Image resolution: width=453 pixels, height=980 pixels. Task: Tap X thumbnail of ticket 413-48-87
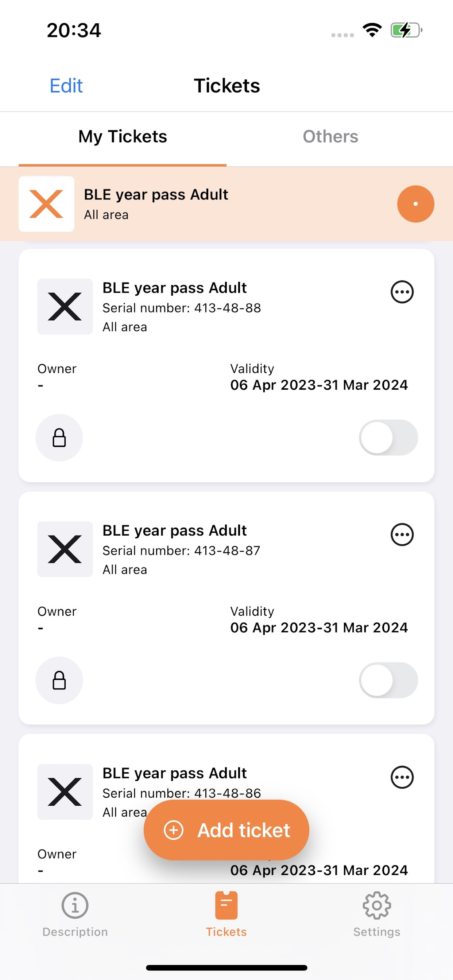coord(65,549)
